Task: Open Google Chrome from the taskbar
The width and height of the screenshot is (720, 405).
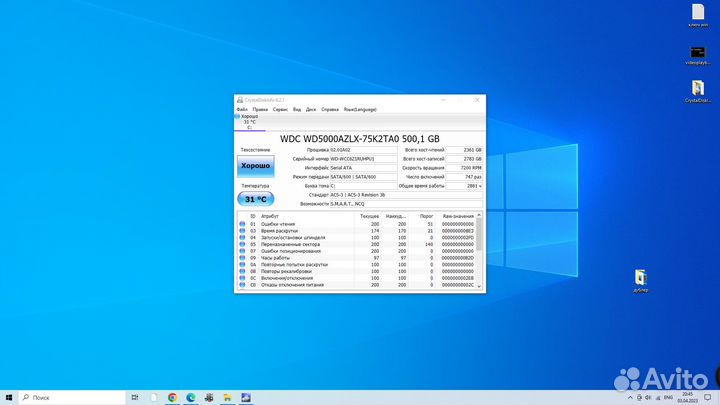Action: click(x=172, y=397)
